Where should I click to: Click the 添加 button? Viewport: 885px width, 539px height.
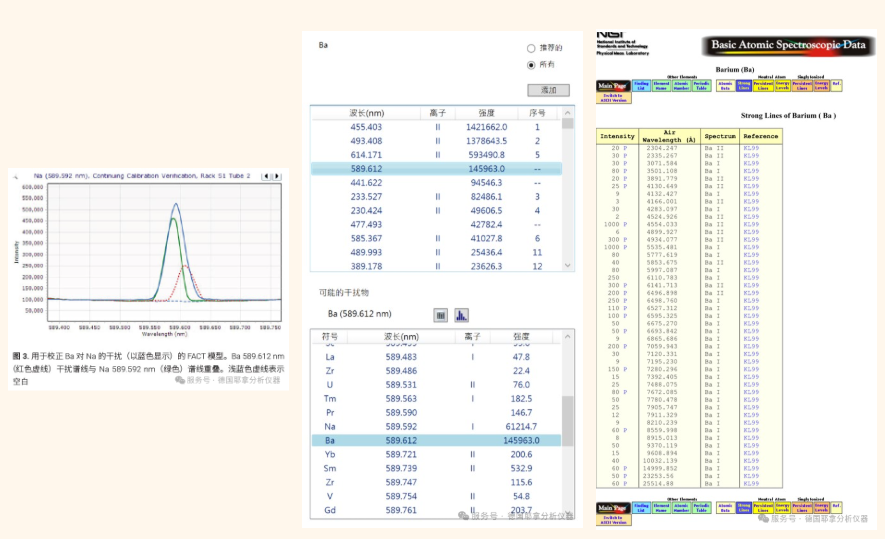tap(548, 90)
